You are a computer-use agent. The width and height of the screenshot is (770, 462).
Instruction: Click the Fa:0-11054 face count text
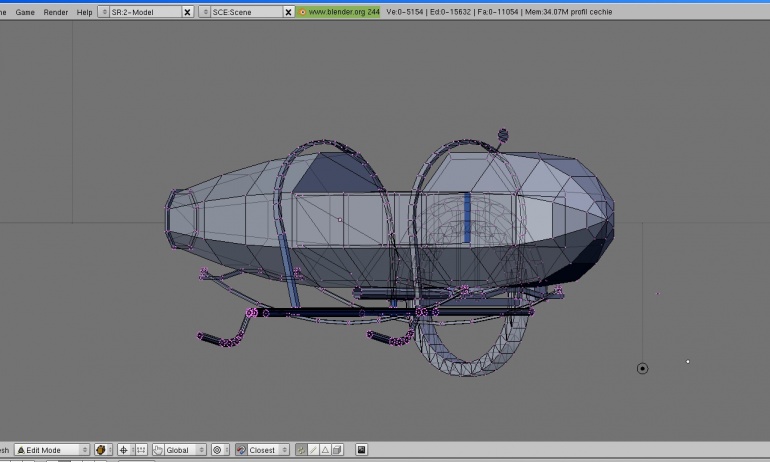(497, 12)
